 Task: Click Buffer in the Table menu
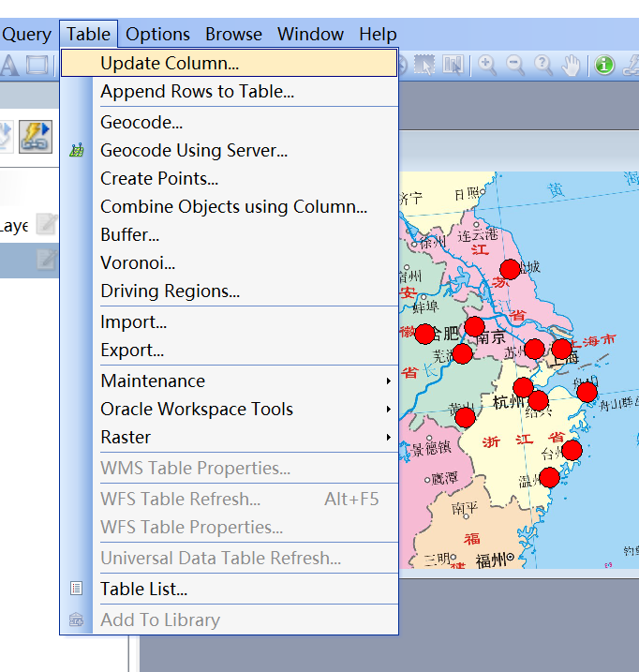(x=129, y=235)
